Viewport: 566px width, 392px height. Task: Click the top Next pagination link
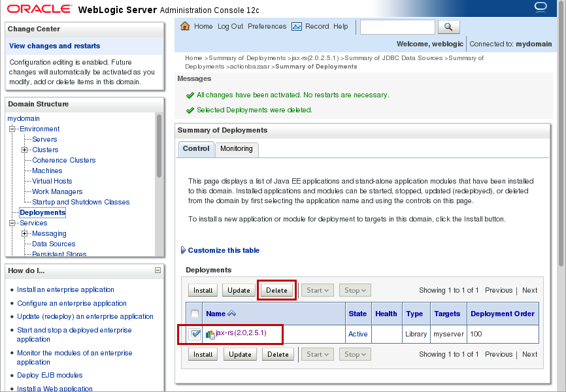[529, 290]
